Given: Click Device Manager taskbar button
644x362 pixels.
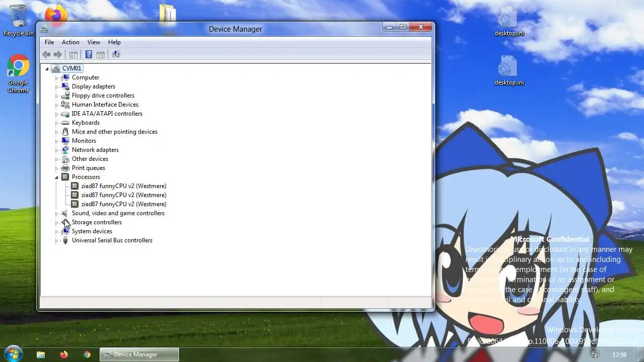Looking at the screenshot, I should [x=139, y=354].
